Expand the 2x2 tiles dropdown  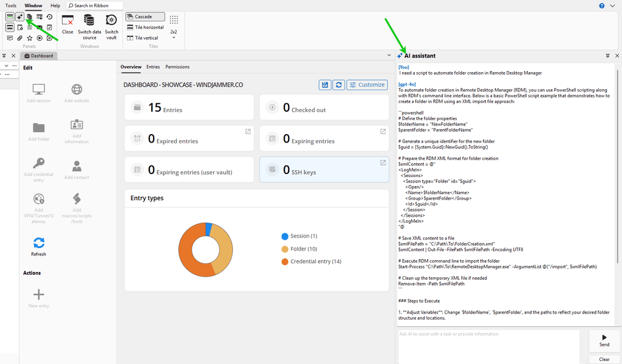click(x=174, y=38)
